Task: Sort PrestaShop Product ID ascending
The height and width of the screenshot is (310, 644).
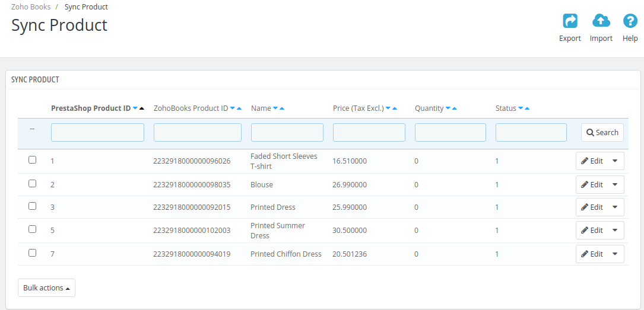Action: point(142,108)
